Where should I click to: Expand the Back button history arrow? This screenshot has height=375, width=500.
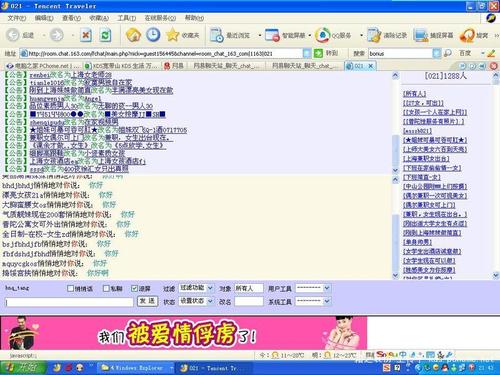click(x=43, y=35)
